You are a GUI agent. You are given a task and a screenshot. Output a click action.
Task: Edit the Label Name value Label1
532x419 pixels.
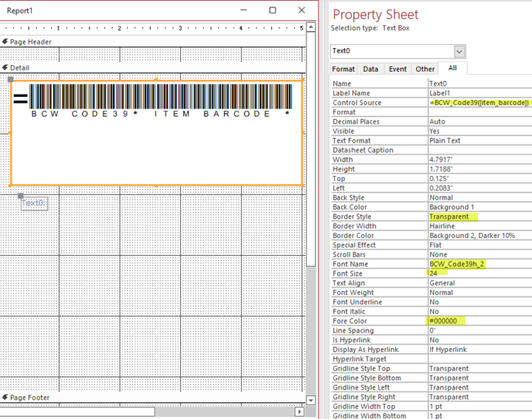[x=480, y=93]
